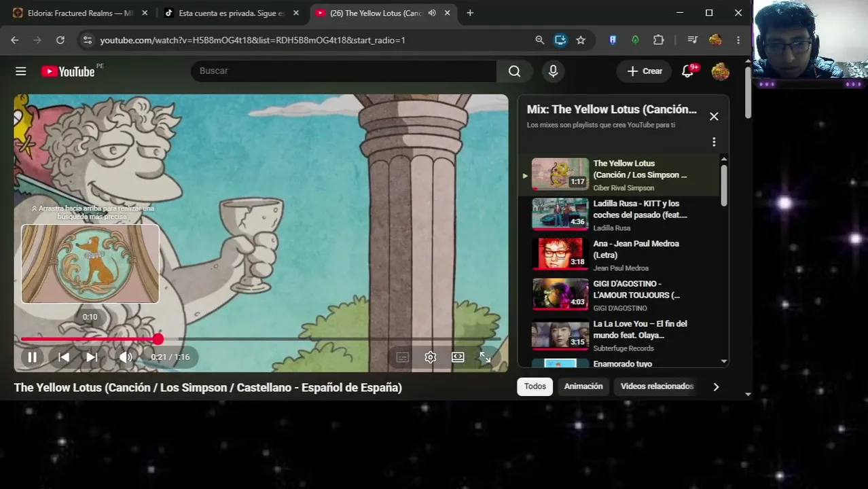This screenshot has height=489, width=868.
Task: Open YouTube account avatar menu
Action: pyautogui.click(x=720, y=71)
